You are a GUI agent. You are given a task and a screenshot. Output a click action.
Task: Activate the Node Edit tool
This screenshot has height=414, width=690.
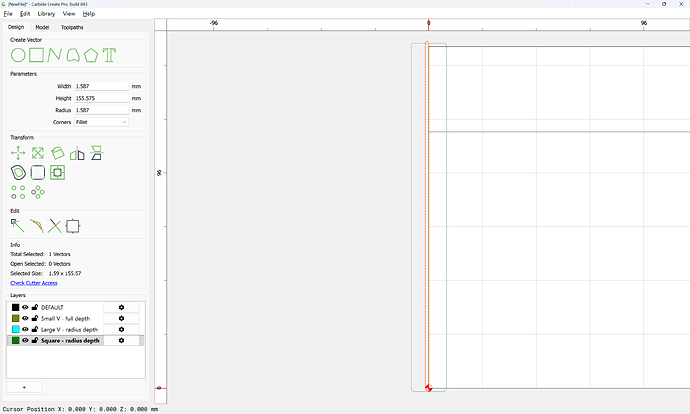[18, 226]
